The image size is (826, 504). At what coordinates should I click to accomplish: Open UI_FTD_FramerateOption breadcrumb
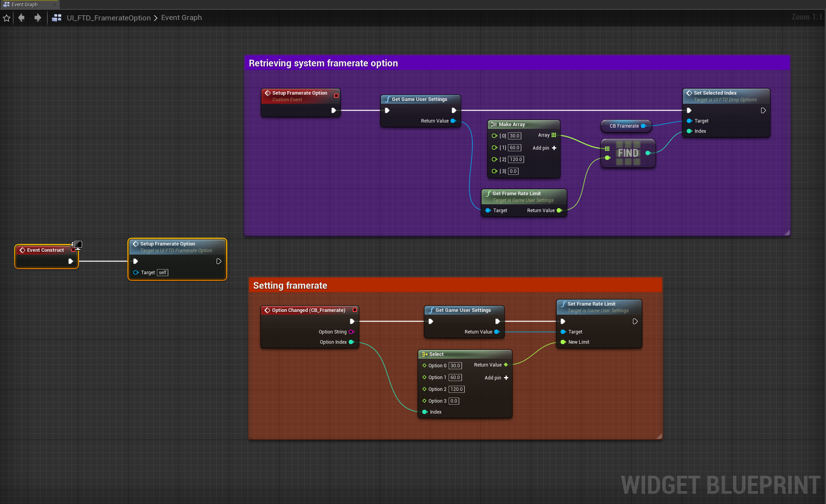109,18
